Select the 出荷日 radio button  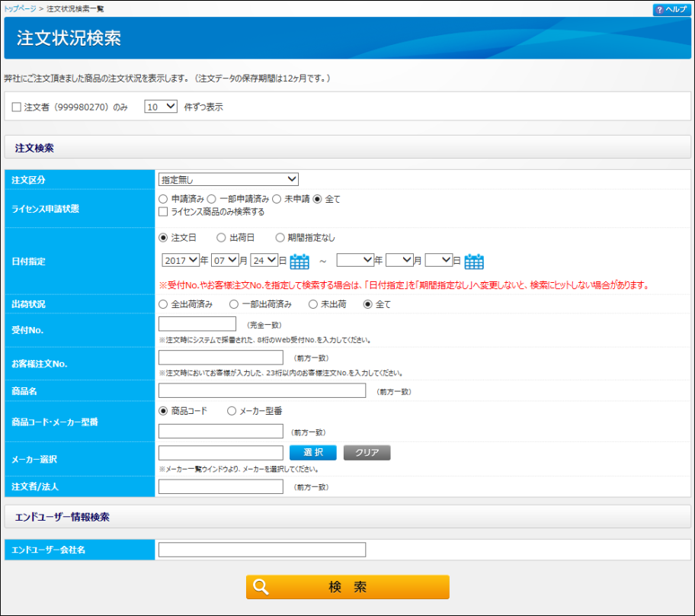221,238
